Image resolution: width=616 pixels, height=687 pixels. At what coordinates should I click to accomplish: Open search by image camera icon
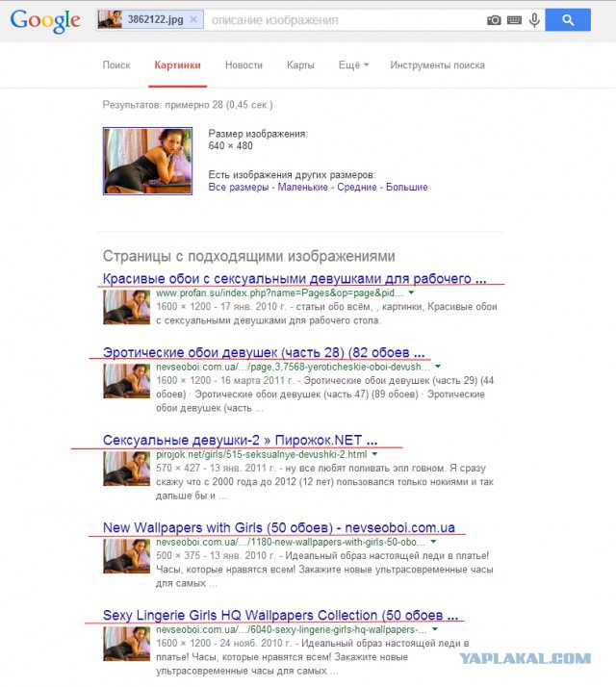[x=494, y=20]
